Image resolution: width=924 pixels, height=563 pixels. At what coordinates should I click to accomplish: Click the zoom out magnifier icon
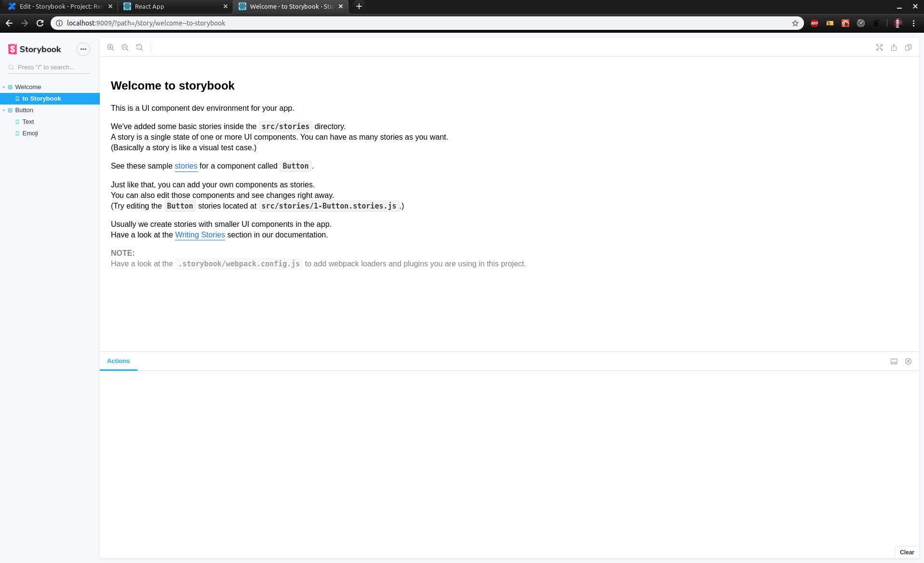point(125,47)
